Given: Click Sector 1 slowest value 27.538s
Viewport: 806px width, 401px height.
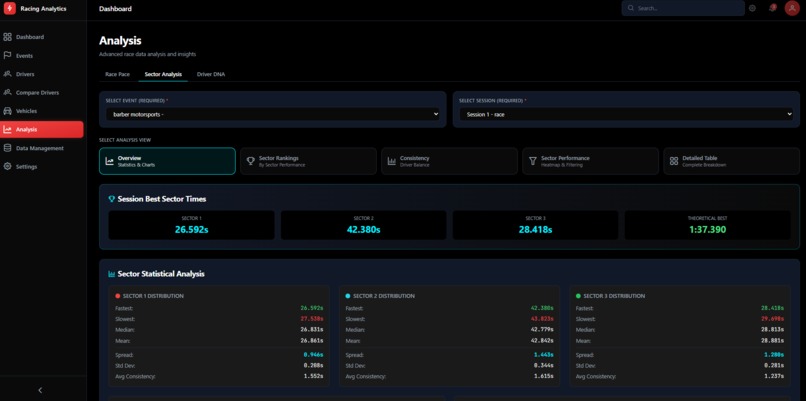Looking at the screenshot, I should click(x=312, y=319).
